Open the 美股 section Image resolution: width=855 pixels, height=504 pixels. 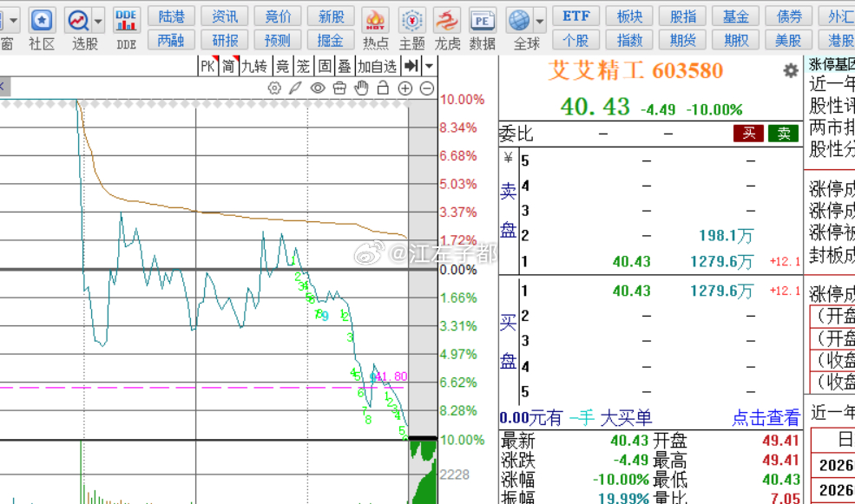(x=789, y=40)
